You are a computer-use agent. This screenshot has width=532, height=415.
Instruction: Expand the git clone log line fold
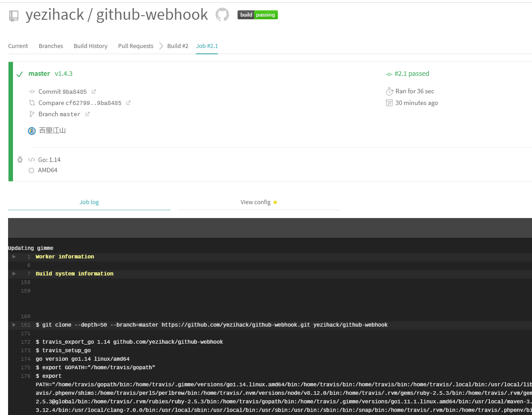pyautogui.click(x=14, y=325)
